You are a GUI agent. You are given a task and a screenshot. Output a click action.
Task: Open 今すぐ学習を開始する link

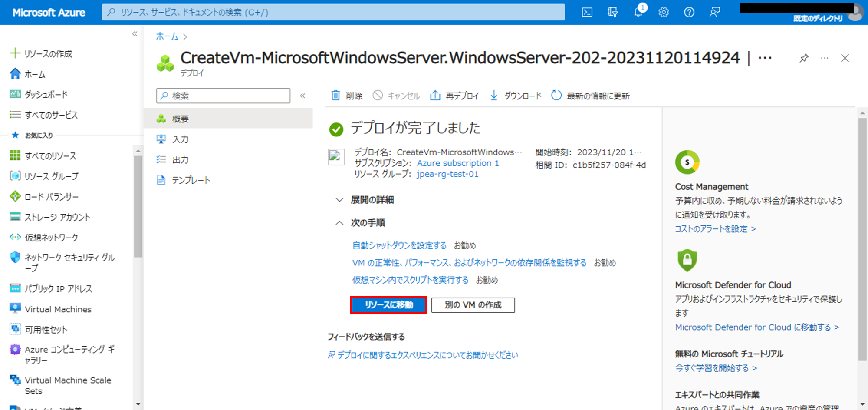point(716,368)
